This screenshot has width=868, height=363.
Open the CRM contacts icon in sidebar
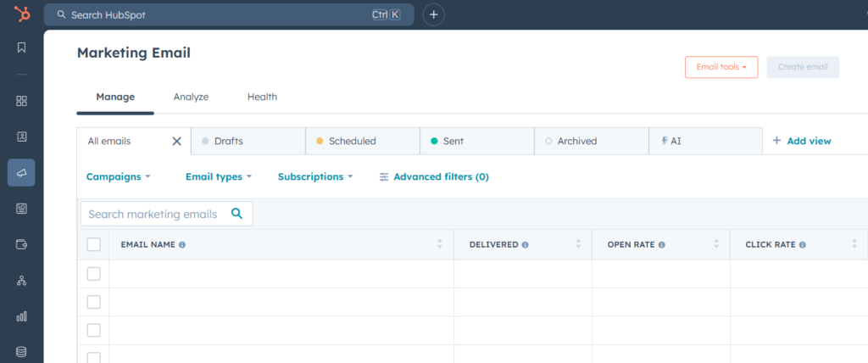21,137
